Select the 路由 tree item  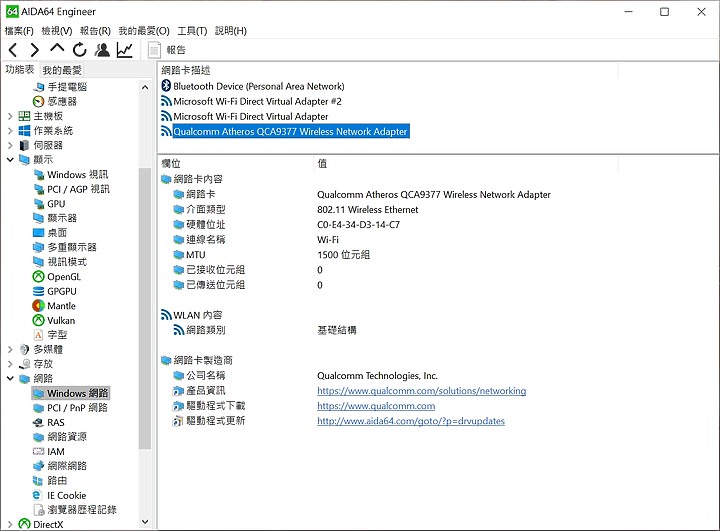click(x=50, y=480)
